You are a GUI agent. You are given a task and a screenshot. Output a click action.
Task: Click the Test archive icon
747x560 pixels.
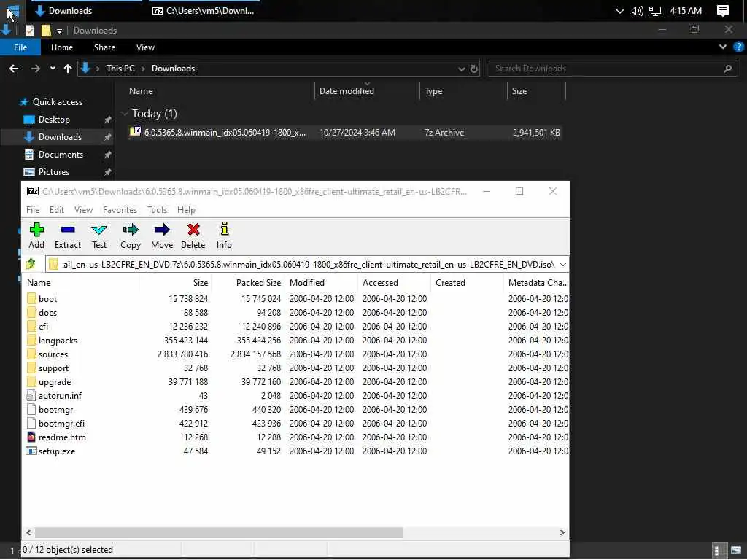pyautogui.click(x=99, y=230)
